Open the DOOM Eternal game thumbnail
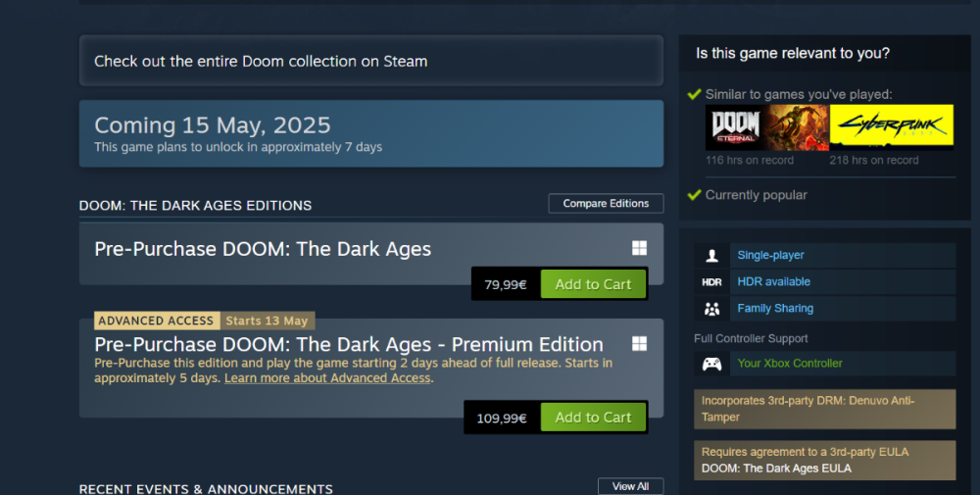980x495 pixels. (734, 127)
